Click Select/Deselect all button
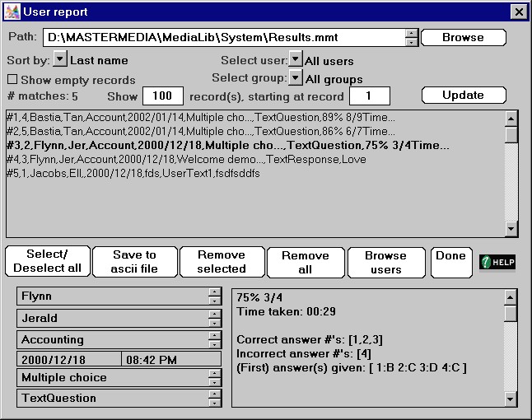Screen dimensions: 532x420 (x=48, y=261)
